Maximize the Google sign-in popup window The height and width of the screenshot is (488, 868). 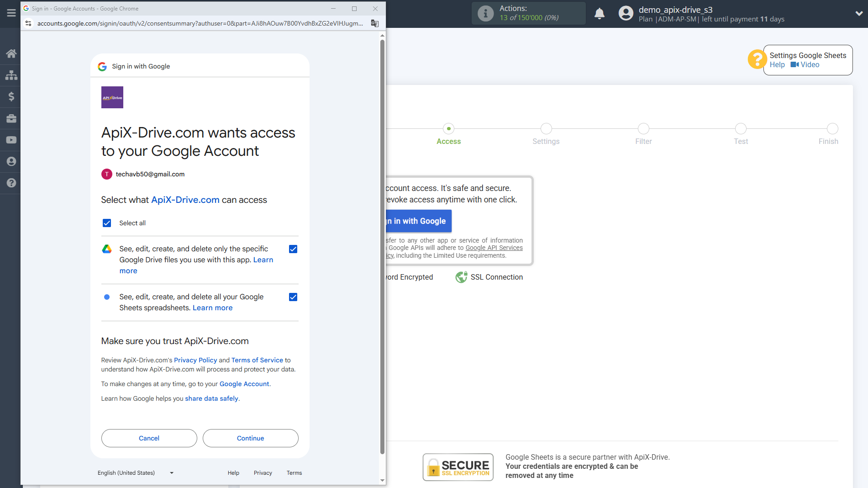354,9
